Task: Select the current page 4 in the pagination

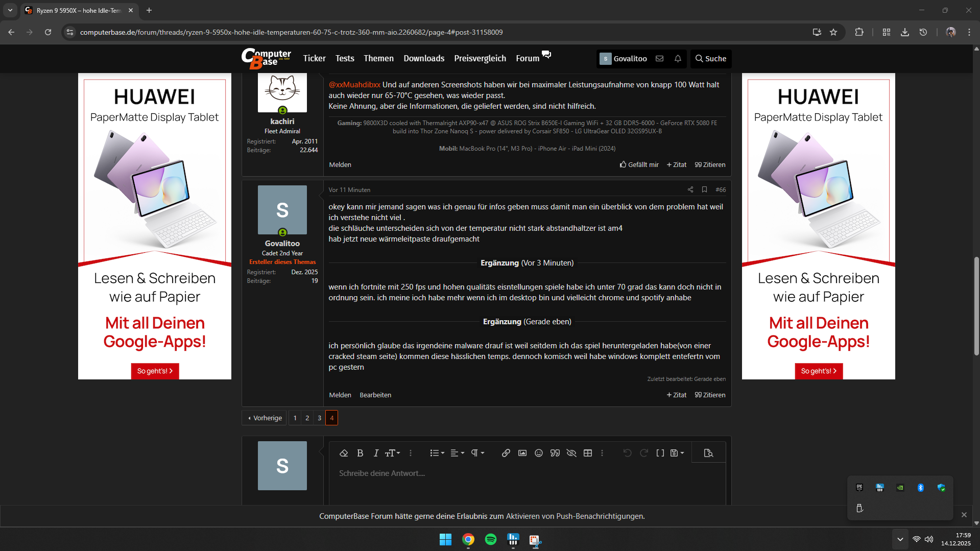Action: click(332, 418)
